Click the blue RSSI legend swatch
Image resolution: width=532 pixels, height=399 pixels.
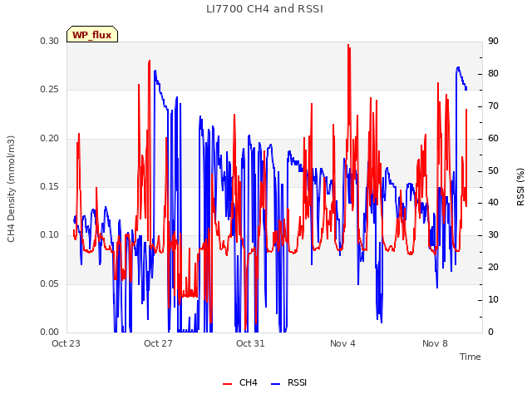(275, 384)
